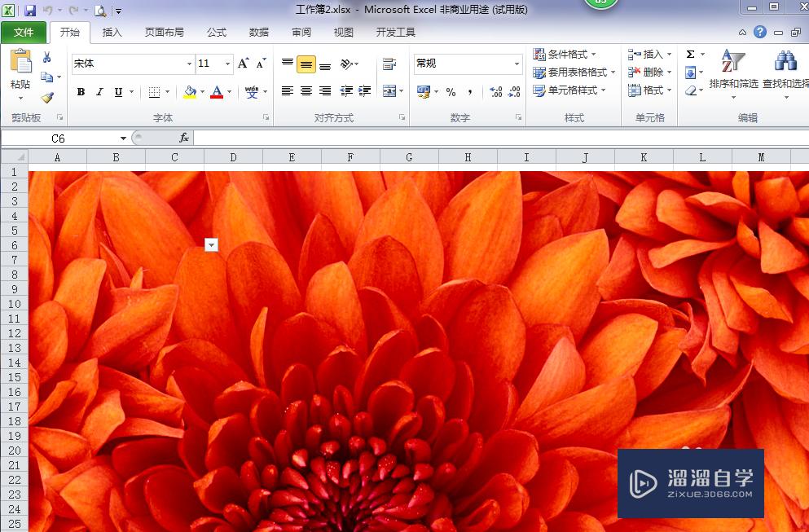Click the Cut scissors icon
This screenshot has height=532, width=809.
47,57
